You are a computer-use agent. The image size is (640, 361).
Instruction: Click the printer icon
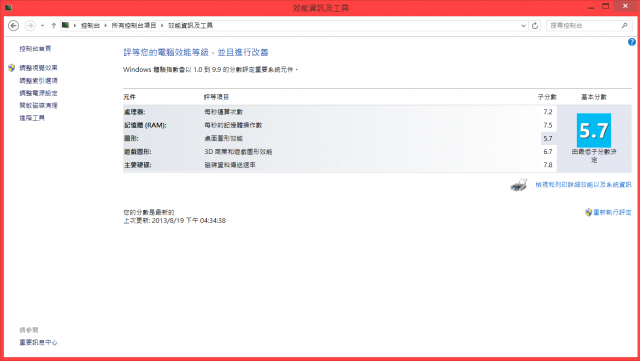pos(519,185)
